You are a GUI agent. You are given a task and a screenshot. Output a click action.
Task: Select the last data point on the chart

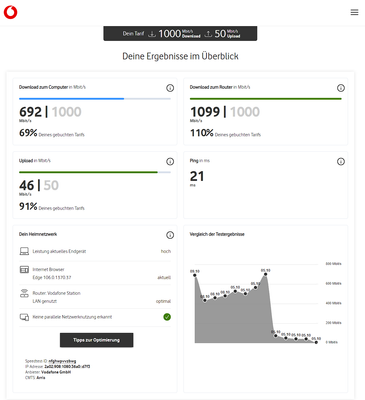[x=316, y=342]
